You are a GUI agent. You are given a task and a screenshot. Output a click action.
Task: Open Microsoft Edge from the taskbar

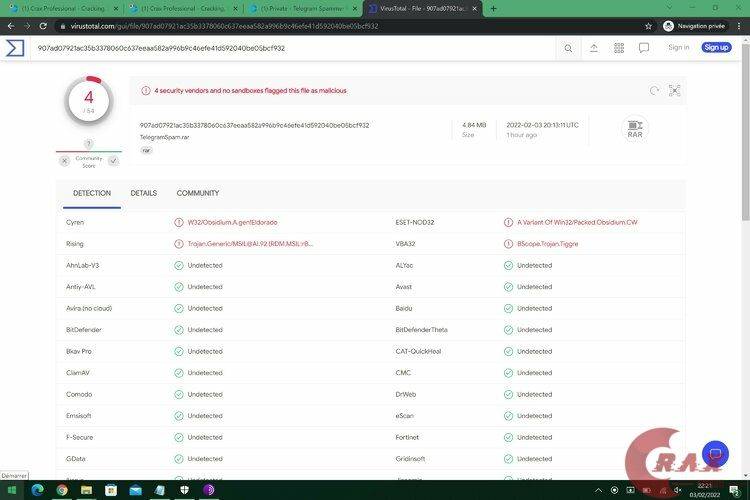(x=37, y=489)
